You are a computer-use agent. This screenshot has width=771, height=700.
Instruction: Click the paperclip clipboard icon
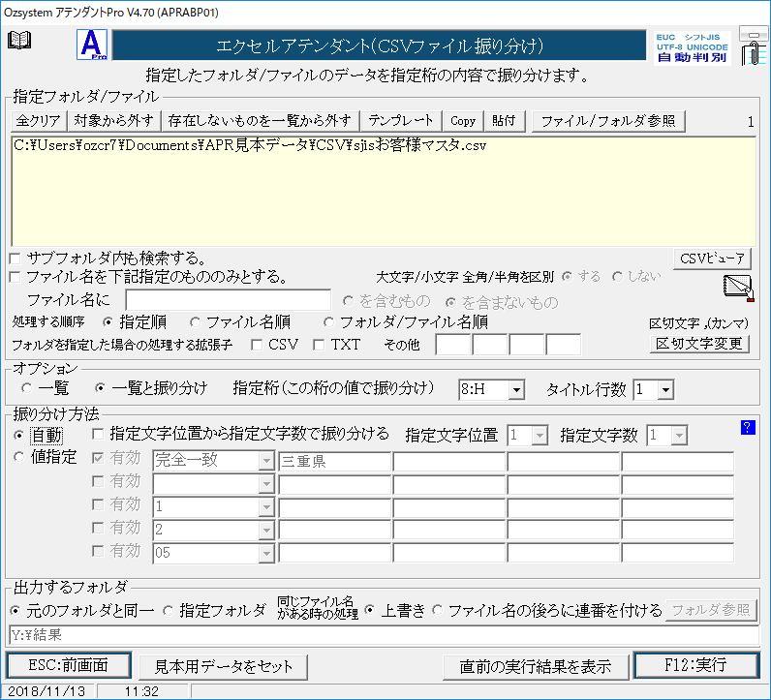[753, 46]
